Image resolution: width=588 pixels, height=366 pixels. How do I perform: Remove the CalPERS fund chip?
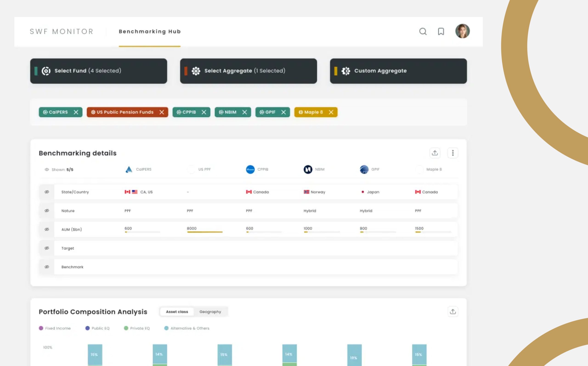coord(76,112)
